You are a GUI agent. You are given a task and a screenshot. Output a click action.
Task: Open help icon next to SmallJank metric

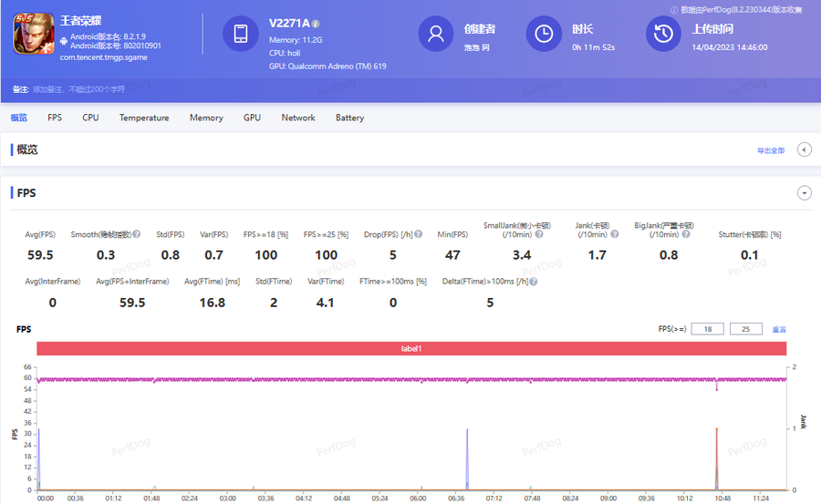(539, 234)
